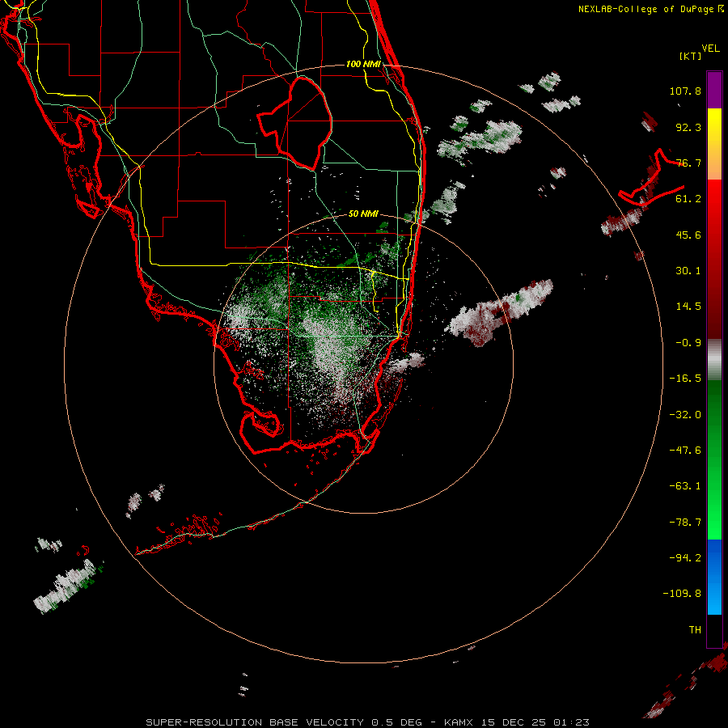Image resolution: width=728 pixels, height=728 pixels.
Task: Select the -63.1 velocity scale label
Action: tap(685, 486)
